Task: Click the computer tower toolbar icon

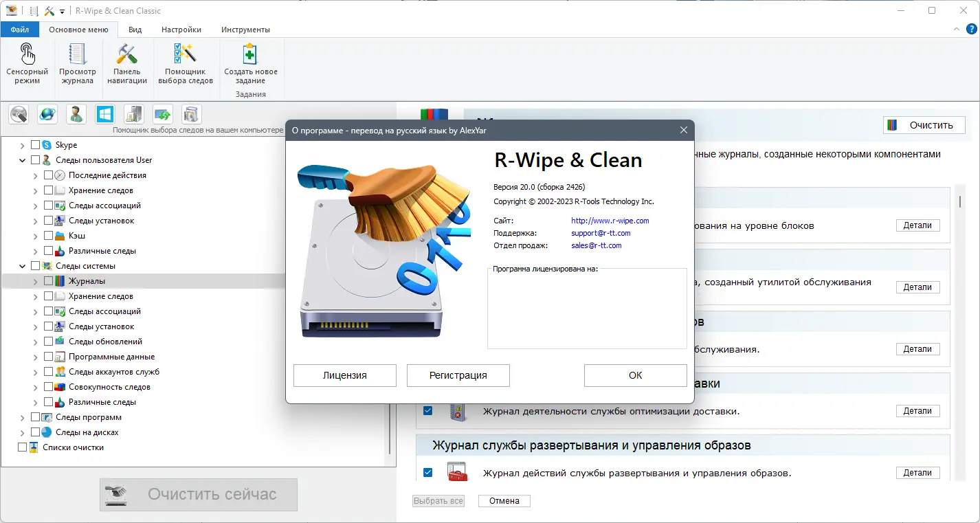Action: tap(134, 114)
